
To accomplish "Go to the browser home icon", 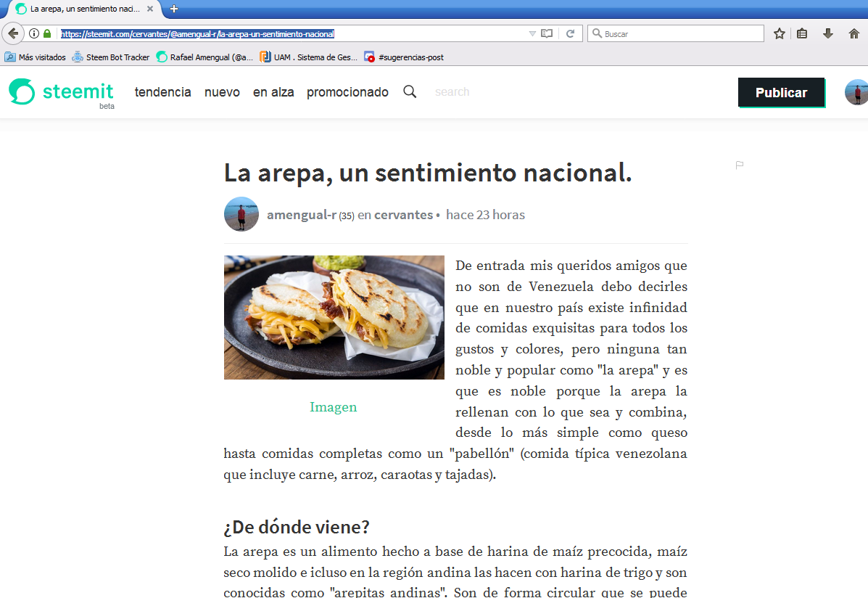I will pos(854,34).
